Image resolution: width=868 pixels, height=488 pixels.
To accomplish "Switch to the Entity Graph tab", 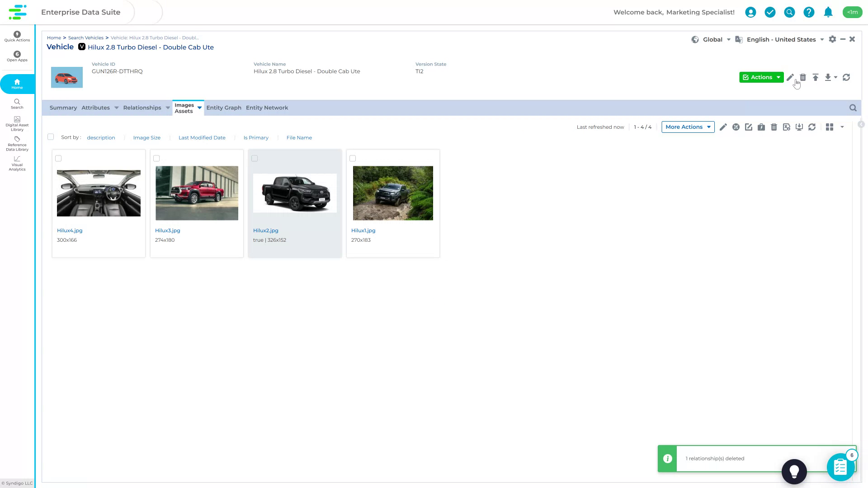I will 224,108.
